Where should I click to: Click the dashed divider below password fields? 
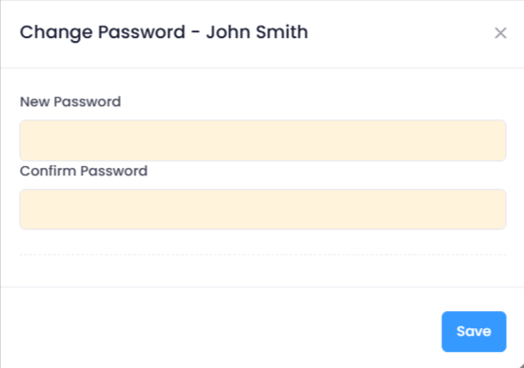(263, 255)
